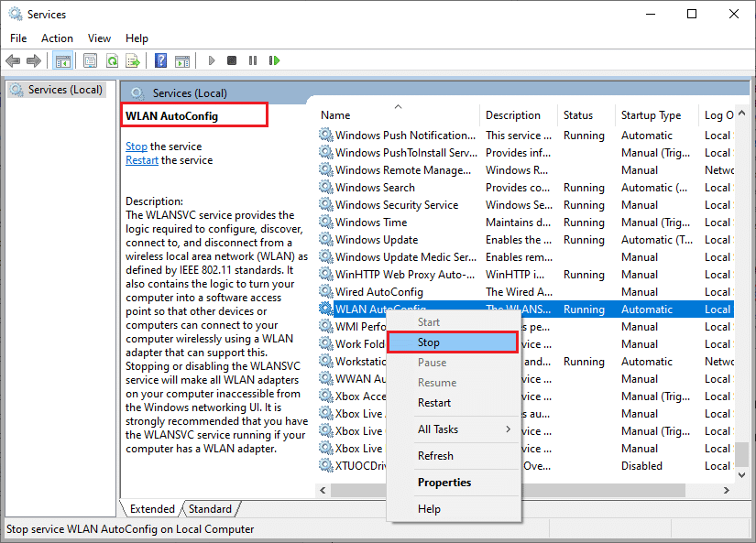The width and height of the screenshot is (756, 543).
Task: Sort by the Name column header
Action: [x=398, y=115]
